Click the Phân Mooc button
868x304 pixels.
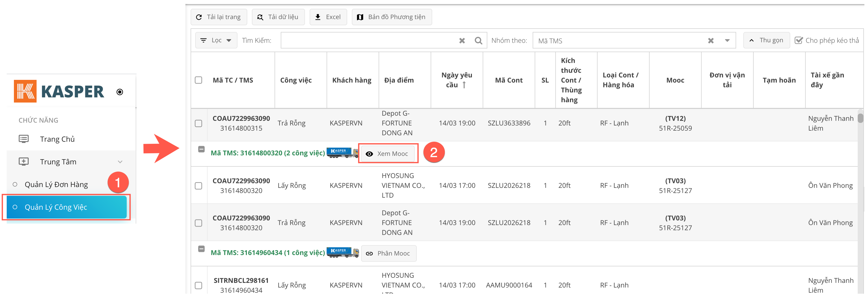click(x=388, y=254)
